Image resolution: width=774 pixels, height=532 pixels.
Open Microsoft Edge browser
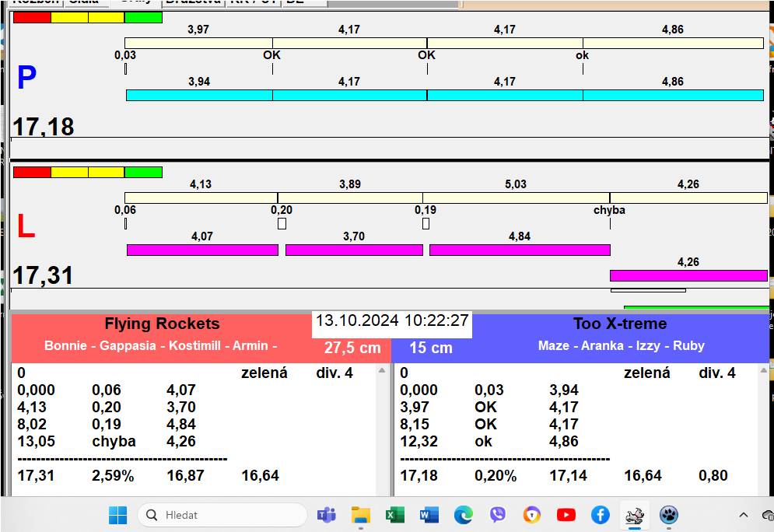pos(464,515)
